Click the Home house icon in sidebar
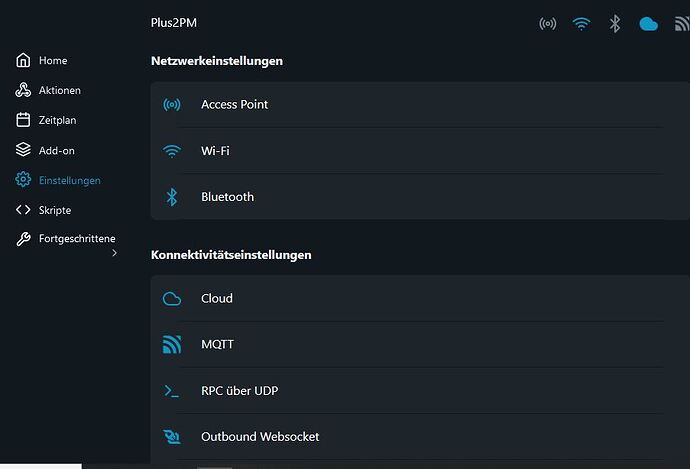This screenshot has width=690, height=469. click(23, 60)
